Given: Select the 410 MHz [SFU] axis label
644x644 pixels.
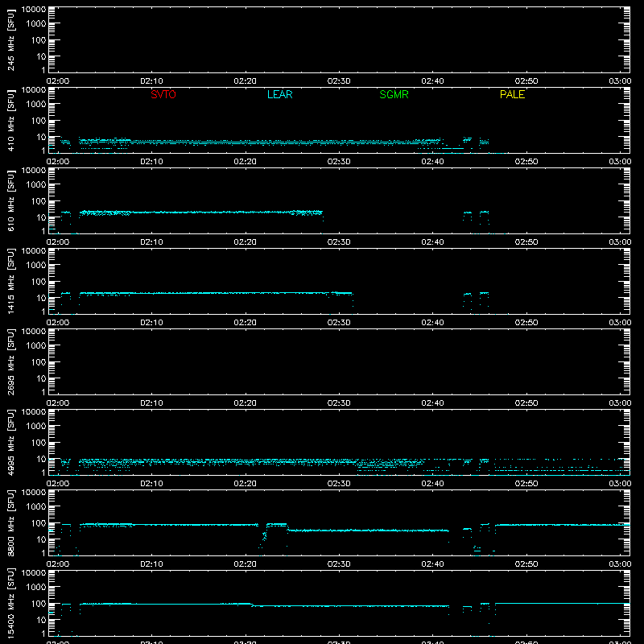Looking at the screenshot, I should coord(11,120).
